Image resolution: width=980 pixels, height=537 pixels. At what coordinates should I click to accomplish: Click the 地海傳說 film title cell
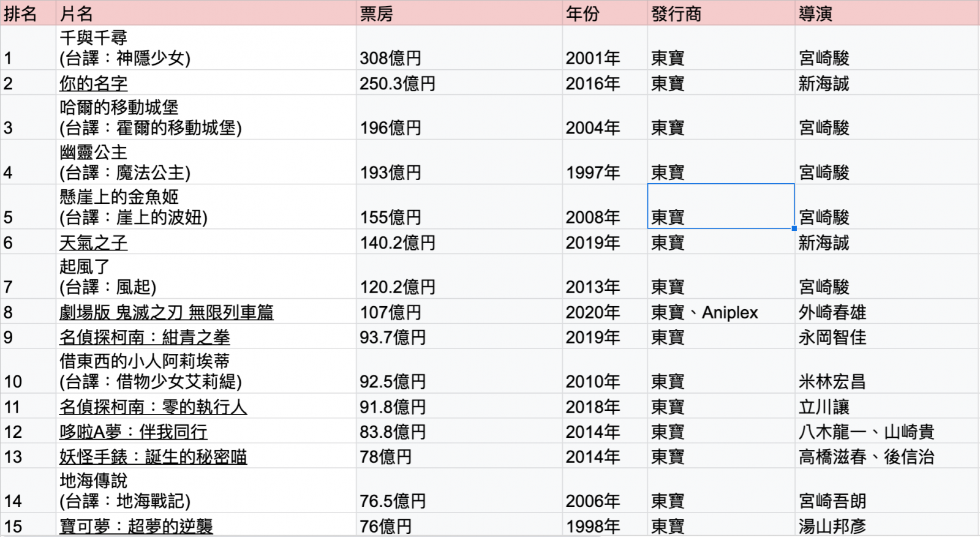206,490
